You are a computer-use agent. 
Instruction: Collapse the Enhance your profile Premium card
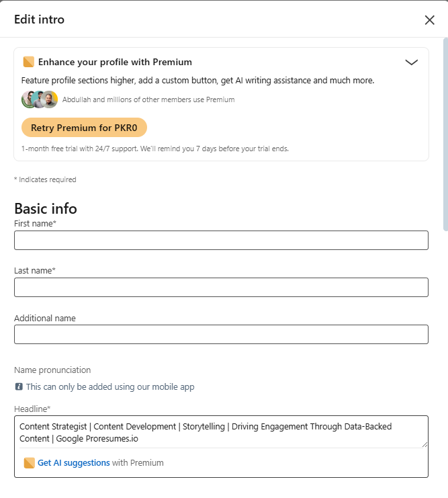click(412, 63)
